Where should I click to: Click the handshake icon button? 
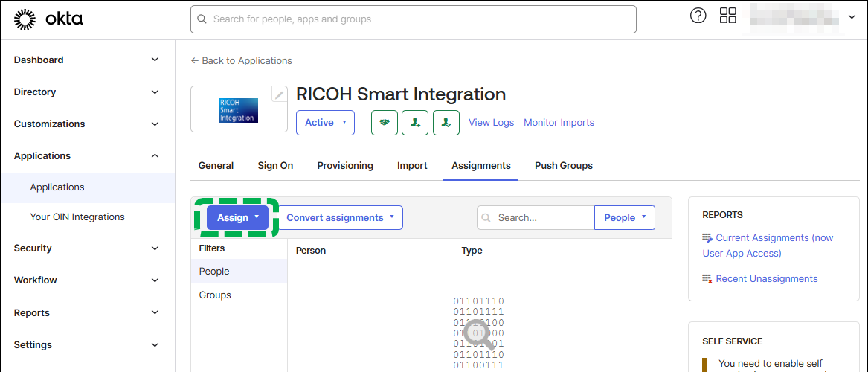(384, 123)
